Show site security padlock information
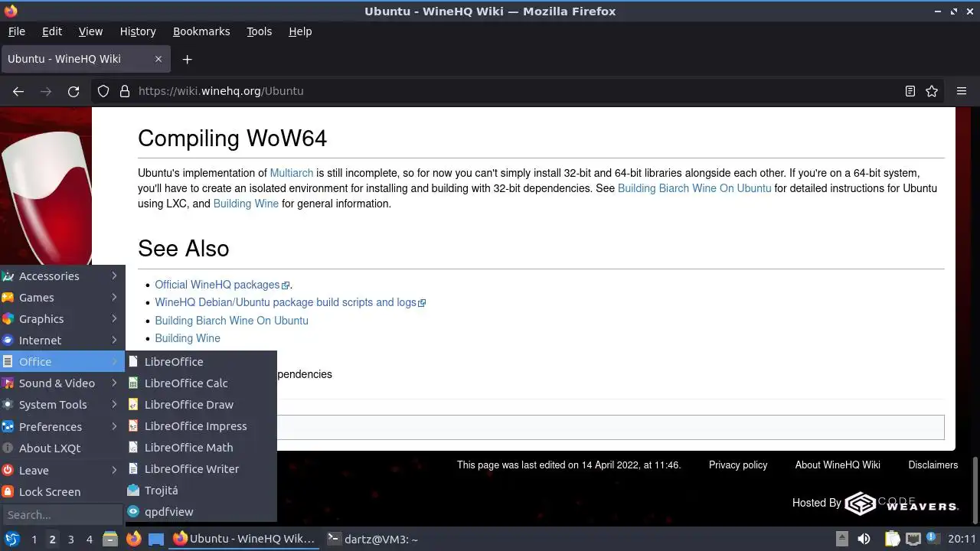 pos(125,91)
